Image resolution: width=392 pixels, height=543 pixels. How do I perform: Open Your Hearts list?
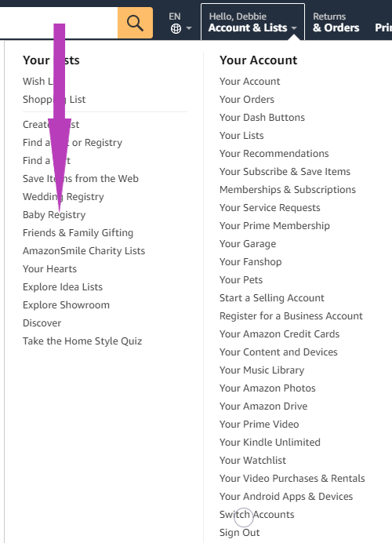coord(49,268)
